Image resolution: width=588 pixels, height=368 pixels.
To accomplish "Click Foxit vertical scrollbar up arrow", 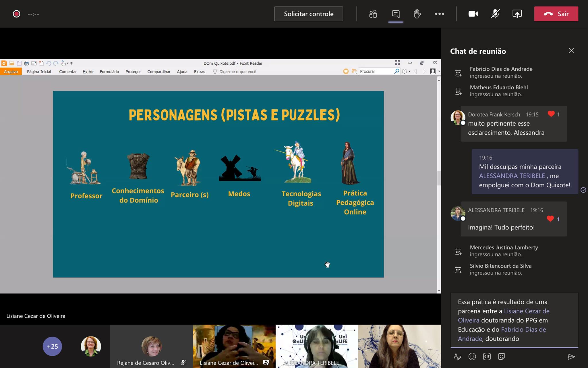I will tap(439, 80).
